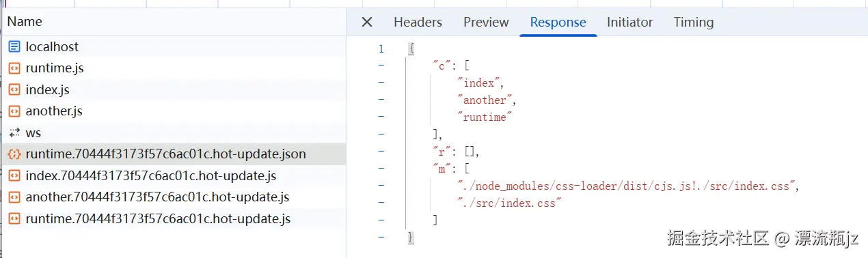Click the script icon beside index.js
The width and height of the screenshot is (868, 258).
click(14, 90)
